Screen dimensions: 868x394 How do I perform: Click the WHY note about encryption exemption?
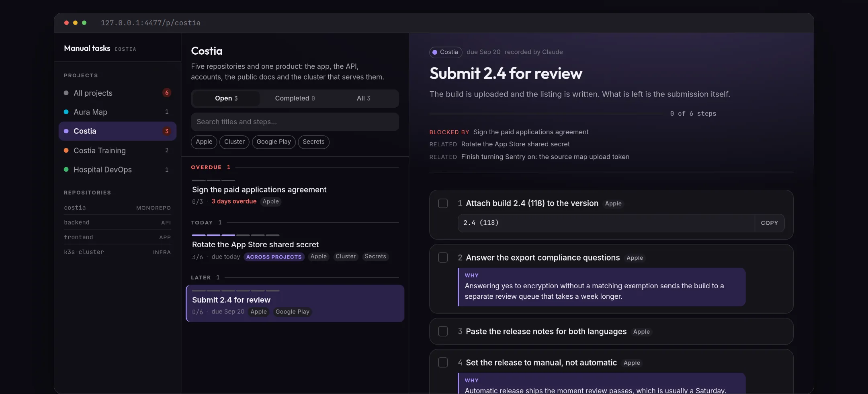pyautogui.click(x=602, y=287)
